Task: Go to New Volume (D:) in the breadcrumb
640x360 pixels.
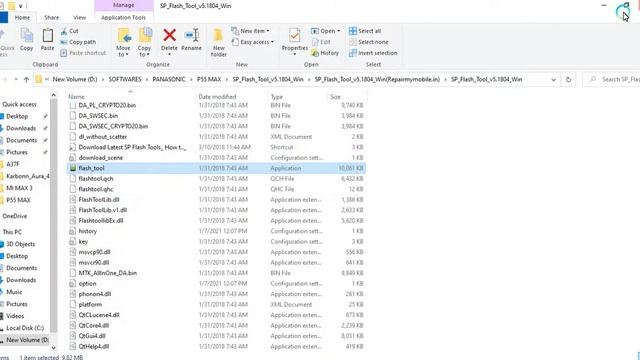Action: (75, 80)
